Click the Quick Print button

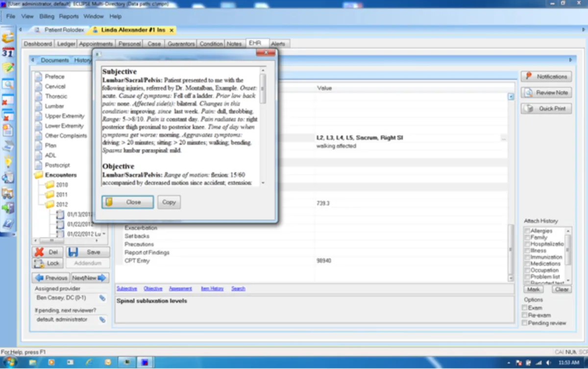(x=546, y=109)
